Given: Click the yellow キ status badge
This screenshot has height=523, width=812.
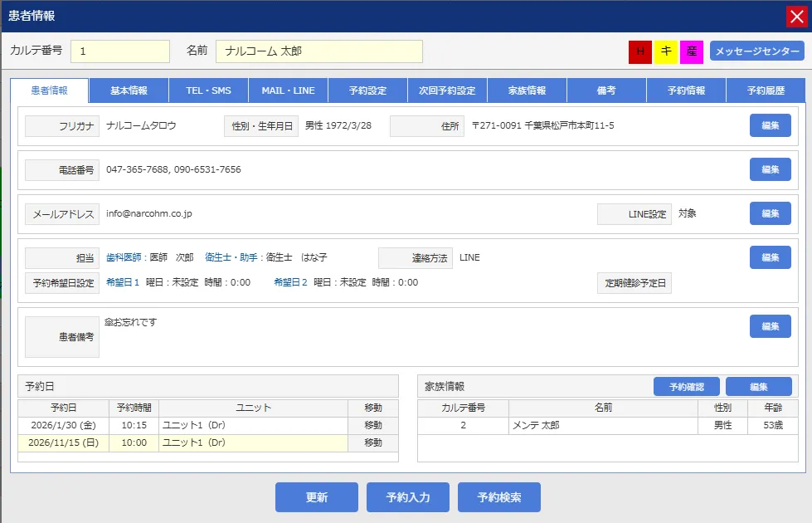Looking at the screenshot, I should [666, 51].
